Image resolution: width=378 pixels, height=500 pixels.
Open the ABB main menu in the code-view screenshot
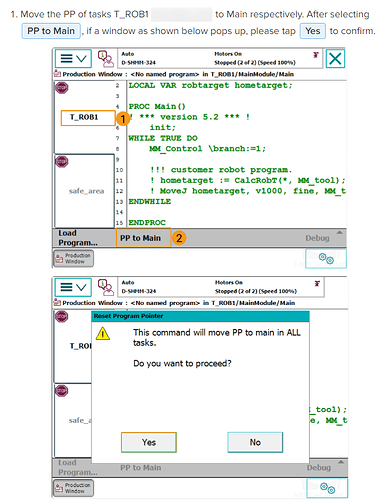(73, 59)
